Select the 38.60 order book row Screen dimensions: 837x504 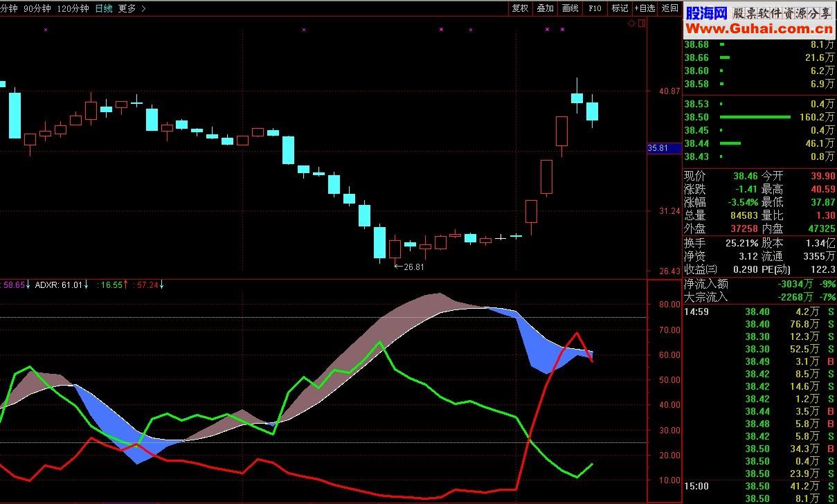759,71
